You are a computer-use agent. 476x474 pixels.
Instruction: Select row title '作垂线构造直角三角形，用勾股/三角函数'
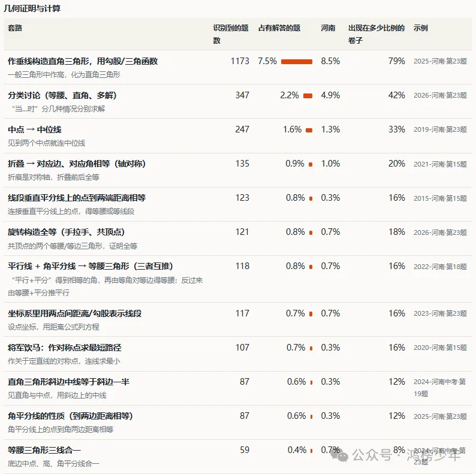pos(83,61)
